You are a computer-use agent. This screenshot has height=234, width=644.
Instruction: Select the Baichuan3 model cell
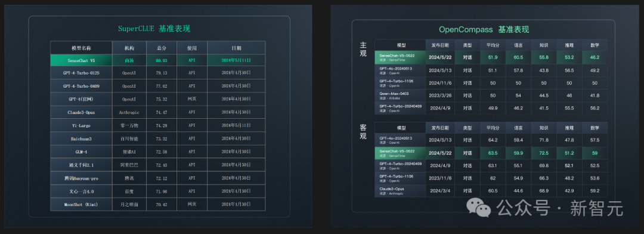[x=81, y=138]
